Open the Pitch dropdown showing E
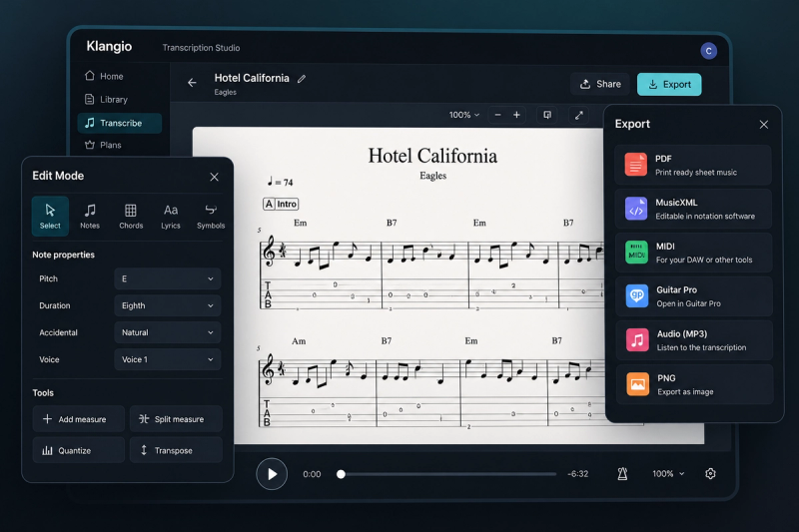 click(167, 279)
